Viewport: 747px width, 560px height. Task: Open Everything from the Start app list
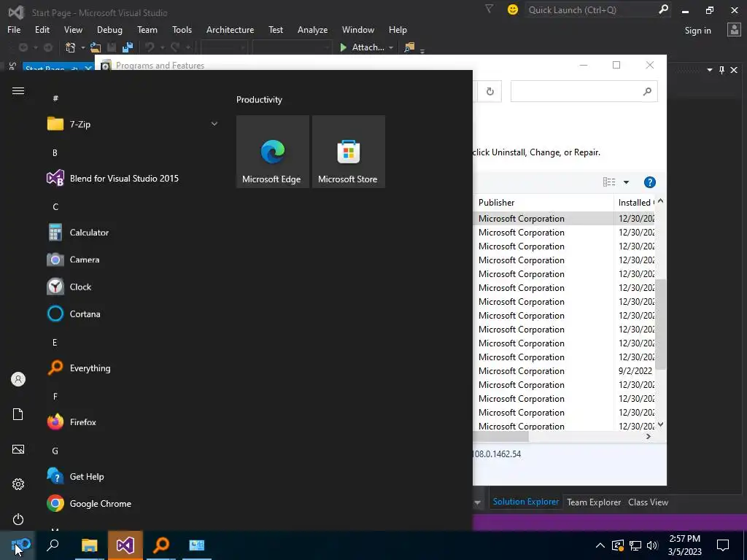tap(79, 368)
